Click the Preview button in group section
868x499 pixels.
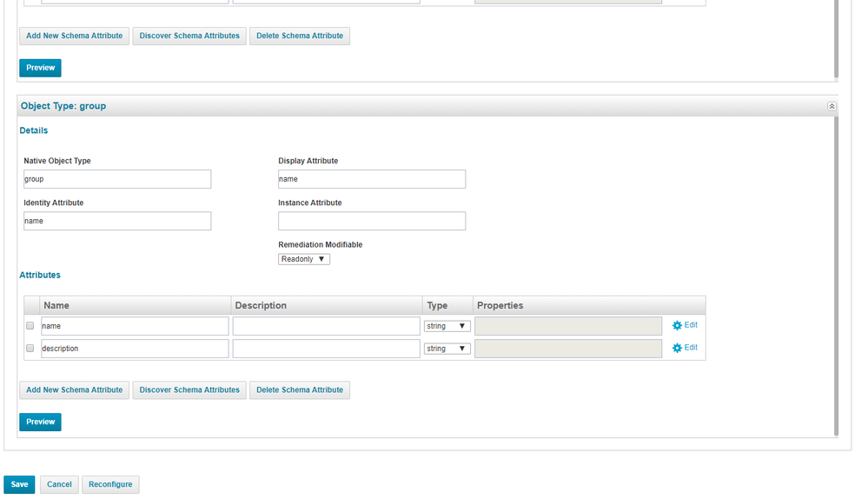[x=40, y=422]
